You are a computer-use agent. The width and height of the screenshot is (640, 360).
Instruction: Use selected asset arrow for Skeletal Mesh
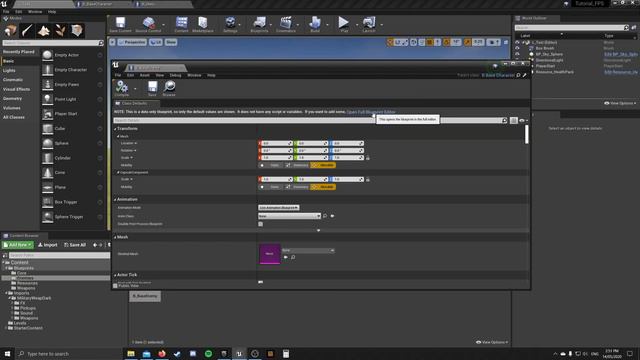285,257
